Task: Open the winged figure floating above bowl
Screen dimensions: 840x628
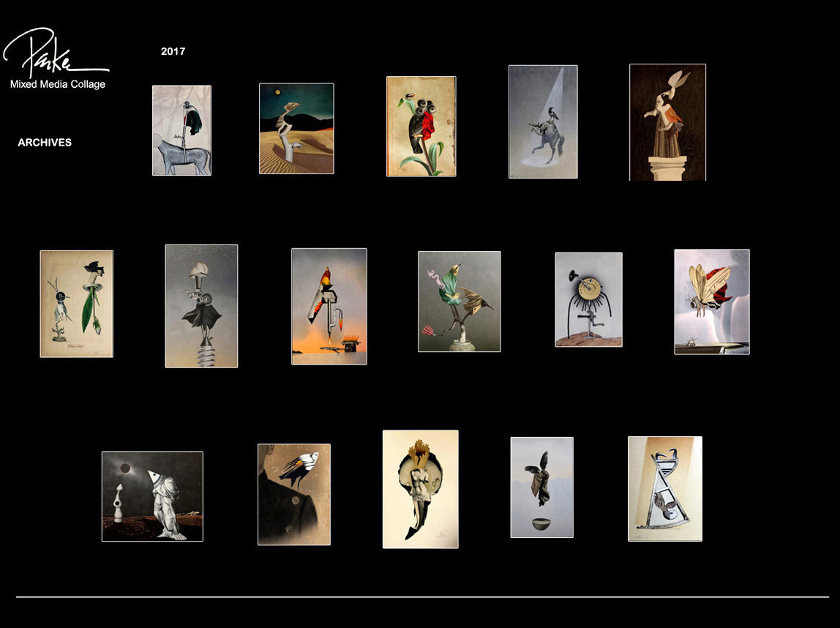Action: (541, 487)
